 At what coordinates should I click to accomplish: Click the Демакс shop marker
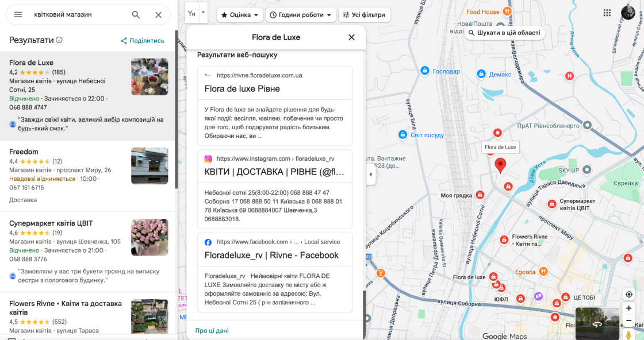point(481,74)
